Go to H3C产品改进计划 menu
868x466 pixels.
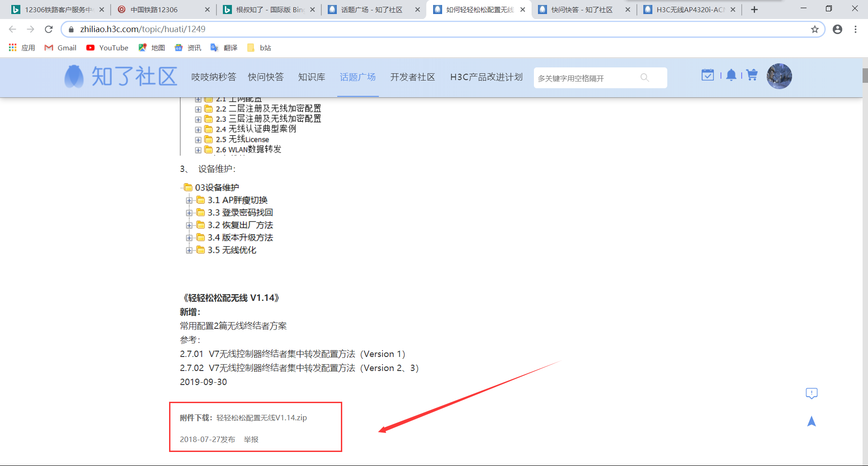[x=486, y=77]
